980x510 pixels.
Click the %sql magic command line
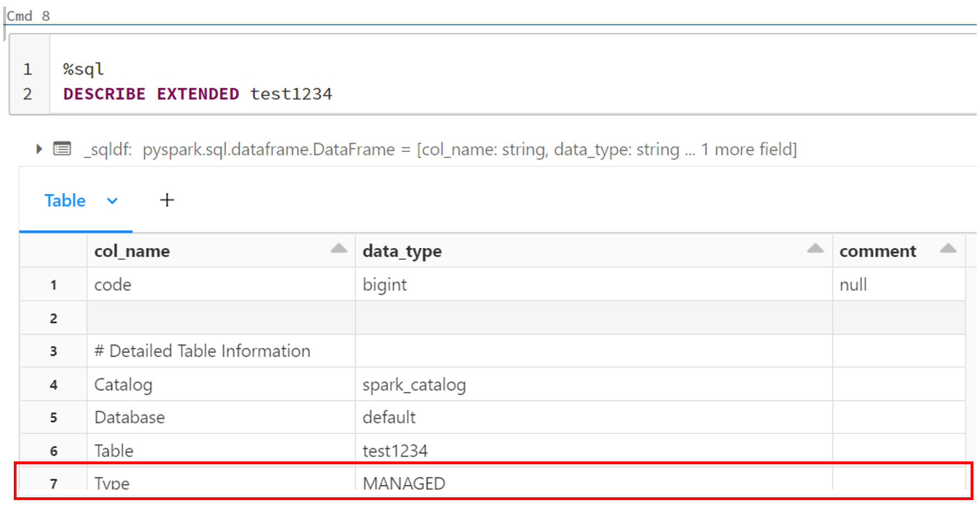[x=83, y=69]
